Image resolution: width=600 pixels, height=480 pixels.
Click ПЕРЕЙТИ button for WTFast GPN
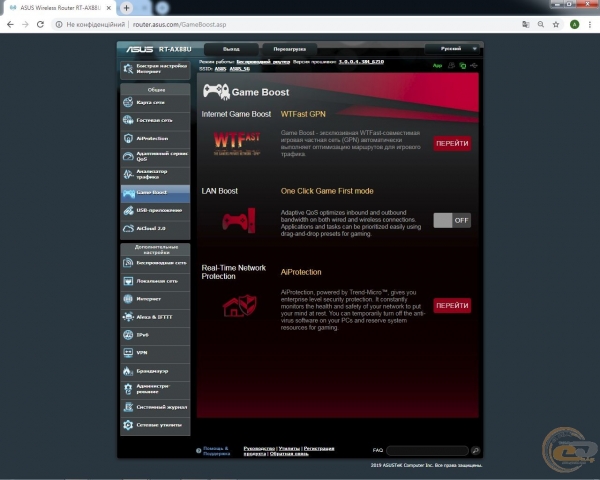(452, 144)
